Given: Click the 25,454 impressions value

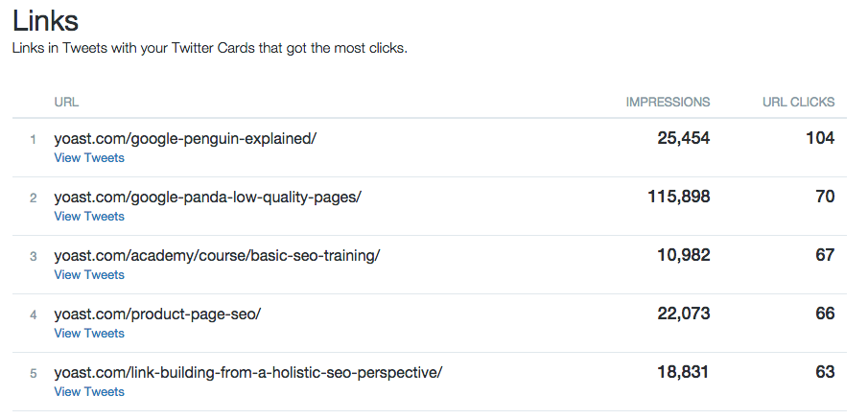Looking at the screenshot, I should point(684,138).
